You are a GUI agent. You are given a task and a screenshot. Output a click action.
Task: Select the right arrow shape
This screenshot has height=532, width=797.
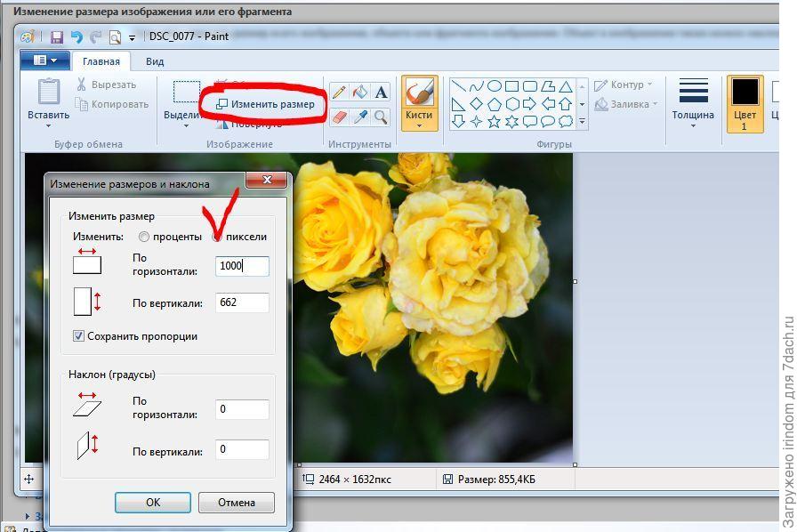529,104
